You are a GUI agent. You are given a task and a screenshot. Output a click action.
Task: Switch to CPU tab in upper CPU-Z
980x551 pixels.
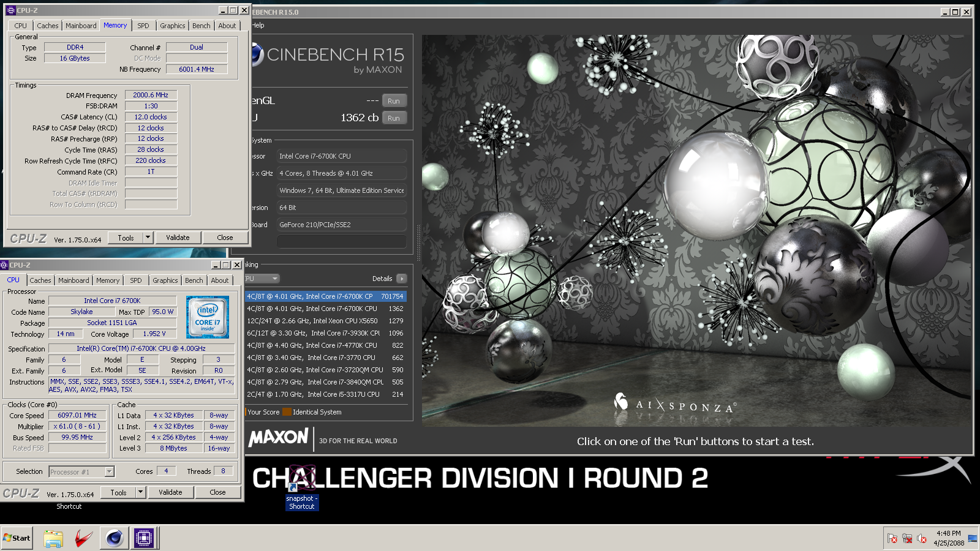click(21, 26)
